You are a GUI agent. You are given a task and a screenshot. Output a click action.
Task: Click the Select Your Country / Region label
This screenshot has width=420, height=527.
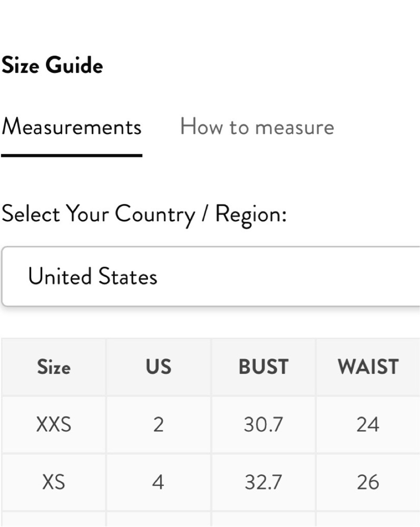pos(144,214)
